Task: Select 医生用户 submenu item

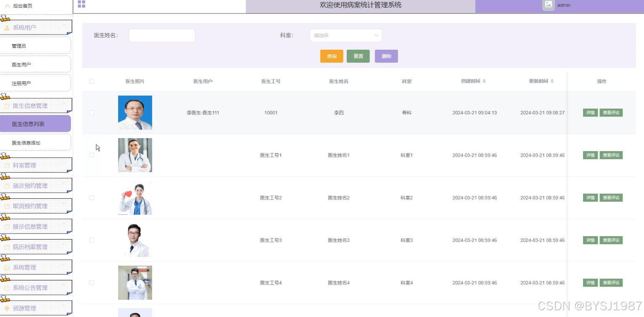Action: coord(35,64)
